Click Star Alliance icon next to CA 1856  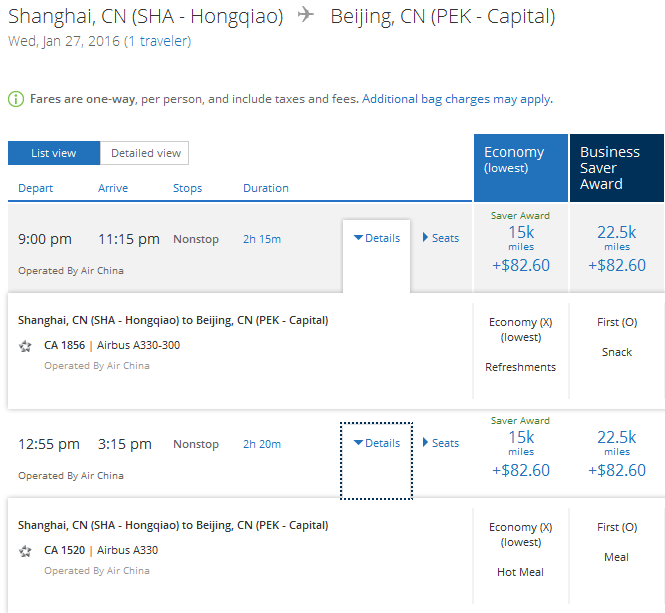pos(26,346)
